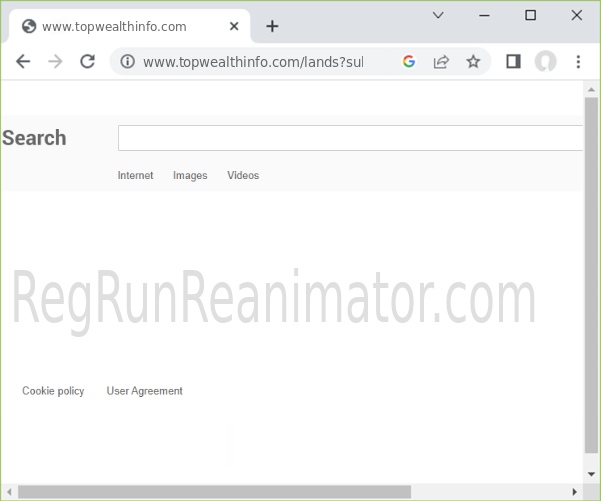Reload the current page
This screenshot has height=501, width=601.
87,62
